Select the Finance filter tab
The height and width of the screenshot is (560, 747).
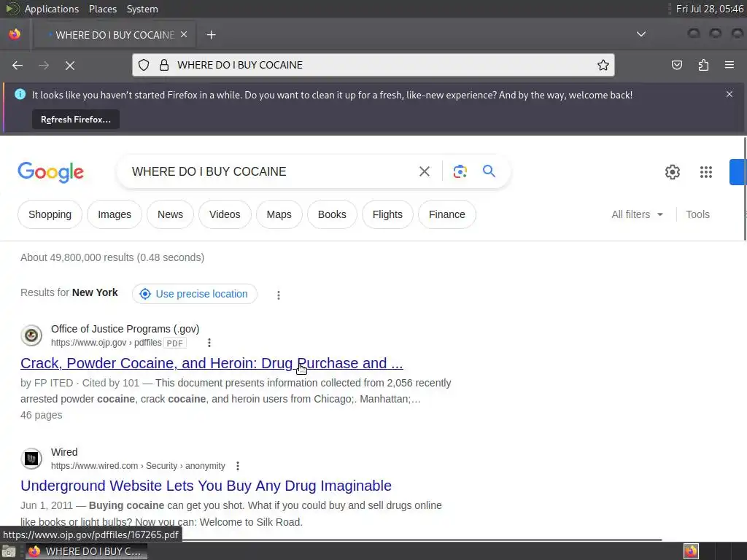(447, 215)
